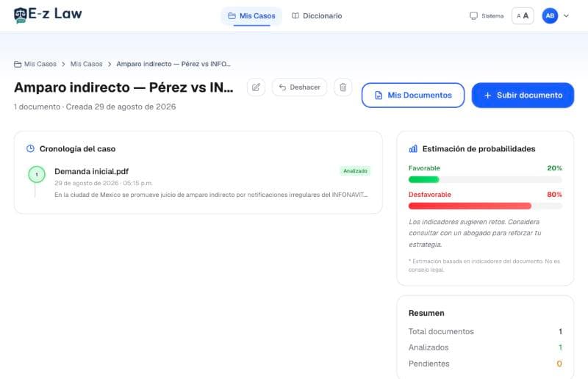Click the Analizado status badge
Viewport: 588px width, 379px height.
coord(355,171)
